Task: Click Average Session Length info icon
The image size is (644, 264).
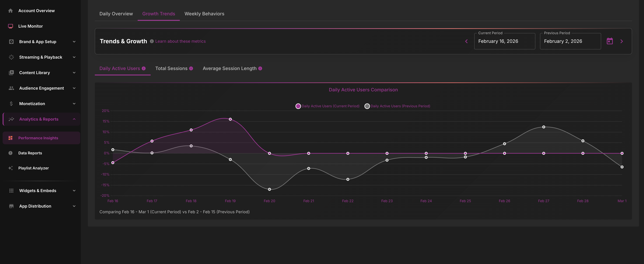Action: click(260, 68)
